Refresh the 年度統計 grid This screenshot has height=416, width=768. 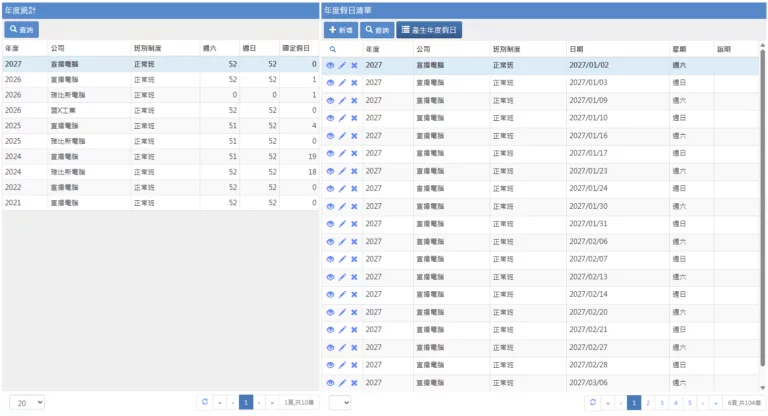tap(204, 402)
